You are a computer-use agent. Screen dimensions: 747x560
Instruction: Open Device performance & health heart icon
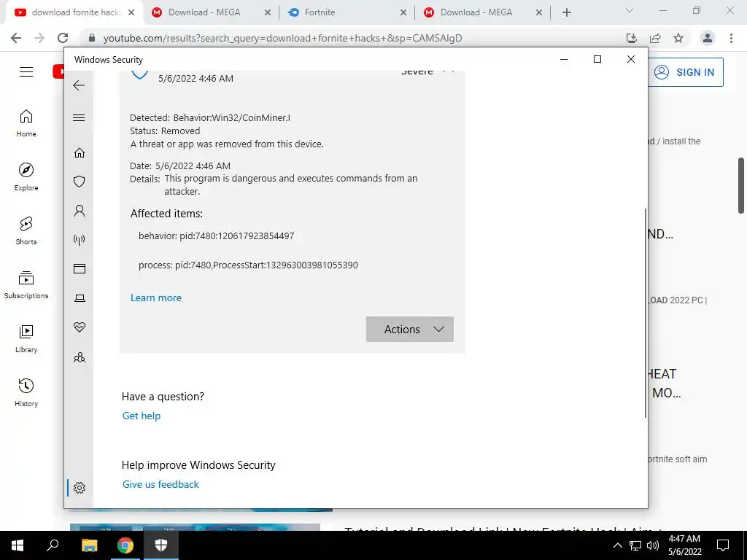(x=79, y=327)
